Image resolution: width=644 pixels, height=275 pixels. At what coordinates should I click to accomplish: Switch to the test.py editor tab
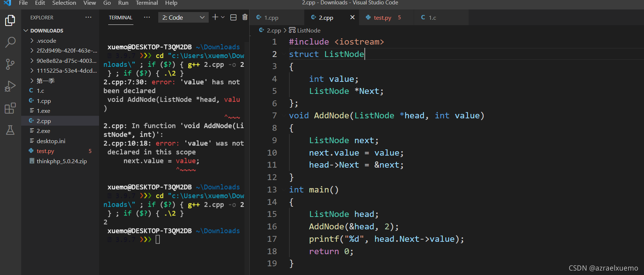[386, 18]
